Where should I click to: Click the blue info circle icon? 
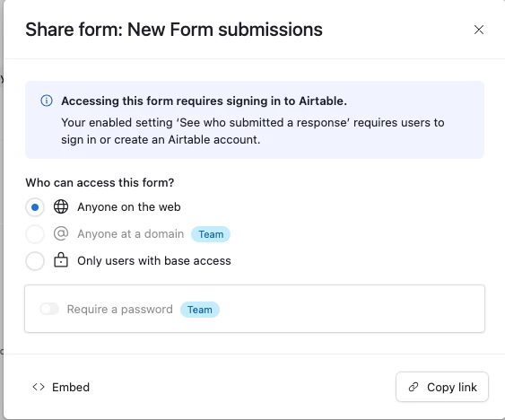click(x=47, y=101)
